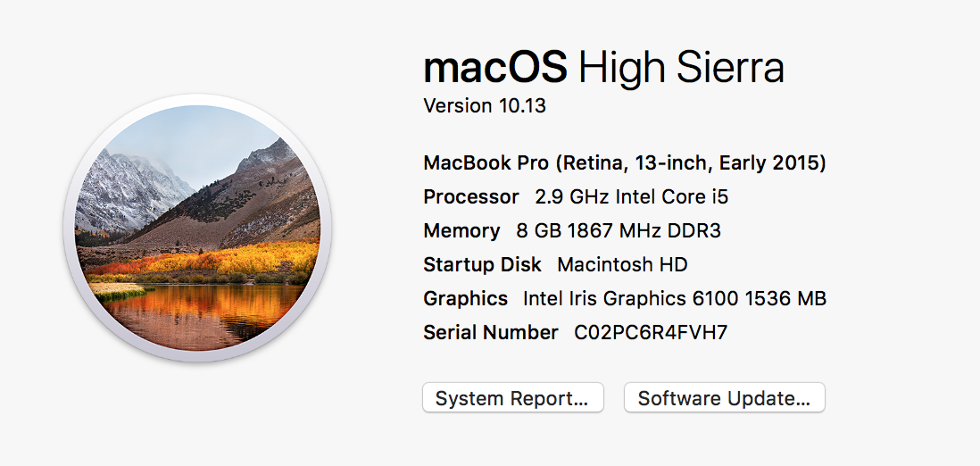This screenshot has height=466, width=980.
Task: Click the High Sierra mountain logo icon
Action: click(197, 228)
